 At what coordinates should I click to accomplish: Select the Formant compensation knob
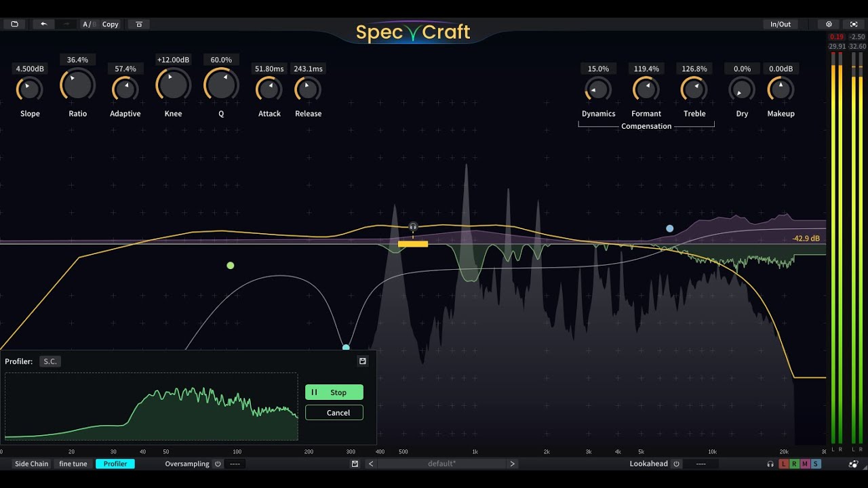(x=646, y=89)
